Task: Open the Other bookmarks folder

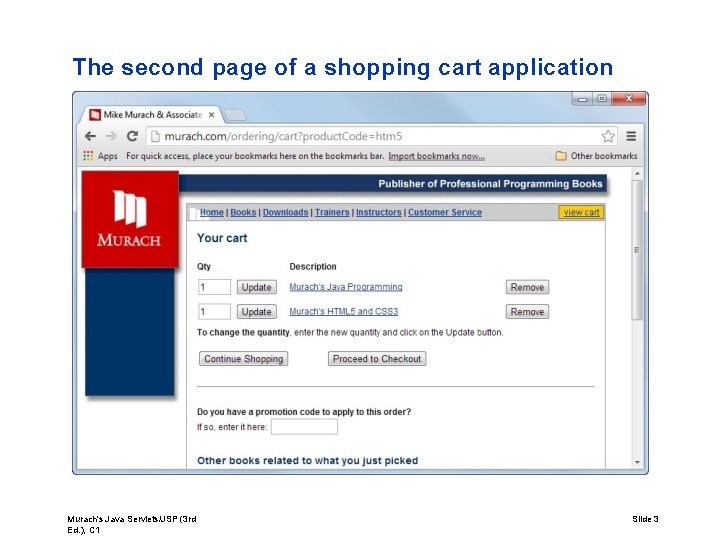Action: tap(596, 156)
